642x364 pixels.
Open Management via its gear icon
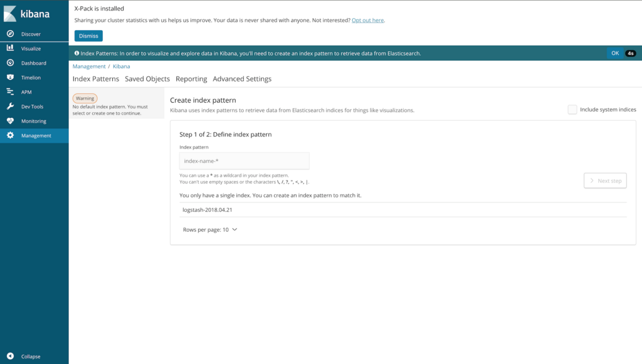[10, 135]
